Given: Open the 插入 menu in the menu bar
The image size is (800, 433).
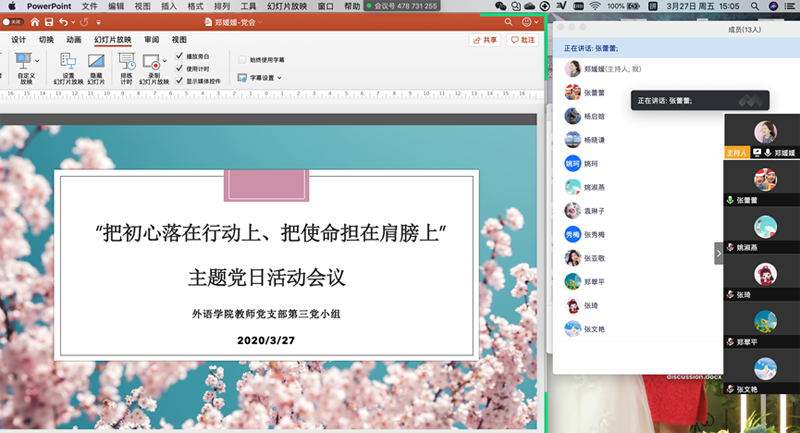Looking at the screenshot, I should [x=169, y=6].
